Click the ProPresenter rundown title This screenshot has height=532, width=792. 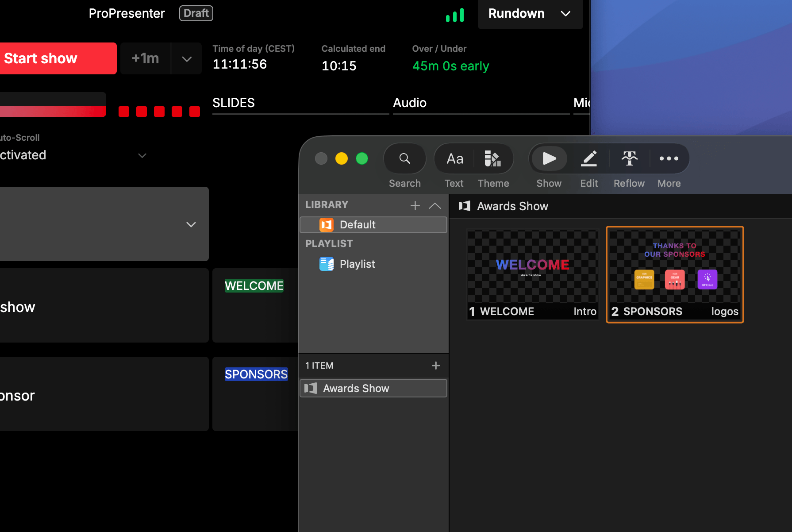127,13
